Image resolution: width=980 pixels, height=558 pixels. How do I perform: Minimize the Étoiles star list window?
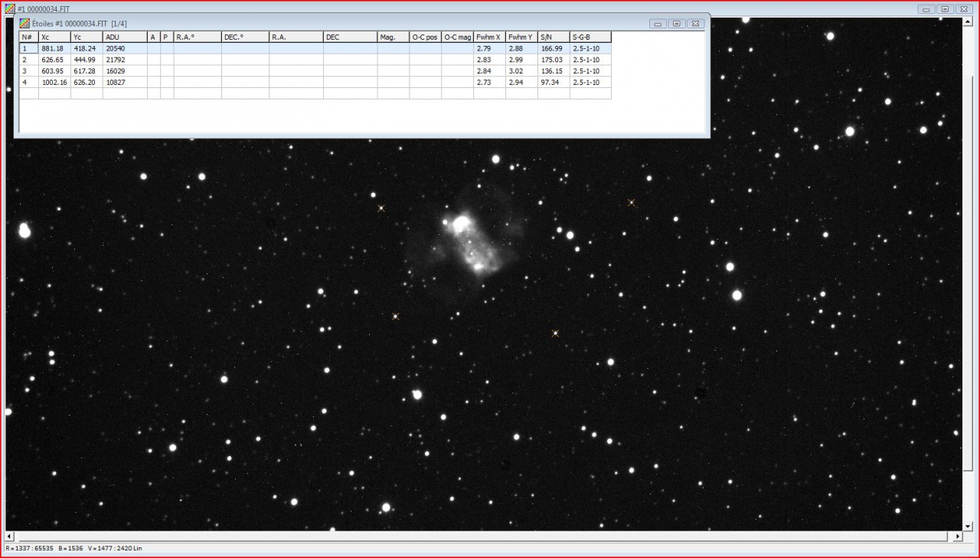pyautogui.click(x=658, y=24)
